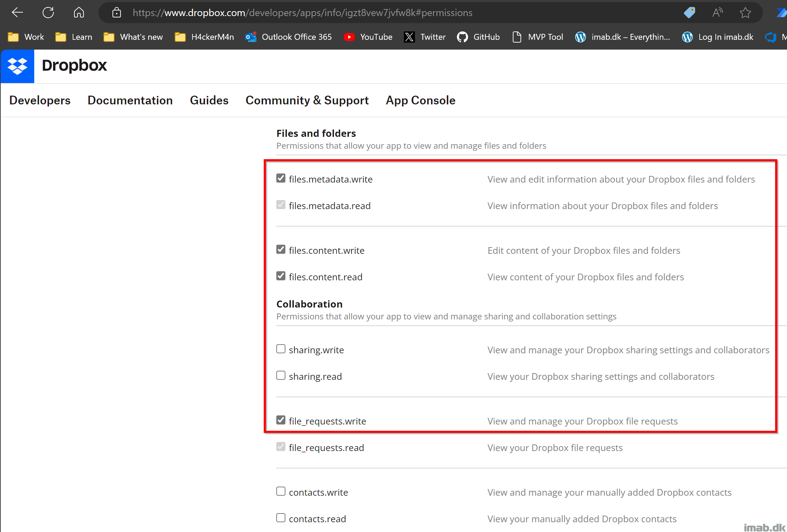Click the Dropbox logo icon

[17, 66]
